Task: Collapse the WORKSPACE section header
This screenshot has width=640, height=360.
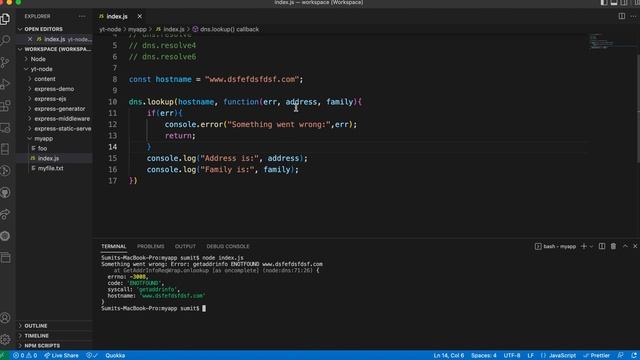Action: (x=54, y=49)
